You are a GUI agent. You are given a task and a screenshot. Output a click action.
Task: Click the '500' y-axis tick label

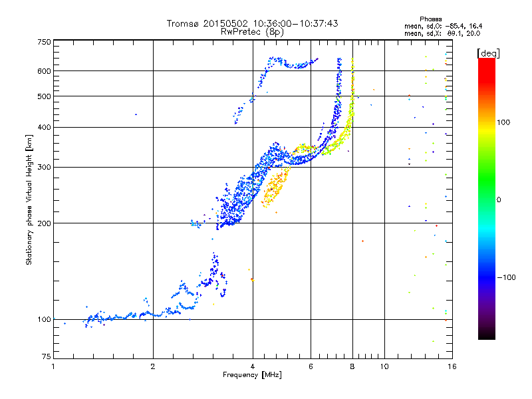(x=45, y=96)
